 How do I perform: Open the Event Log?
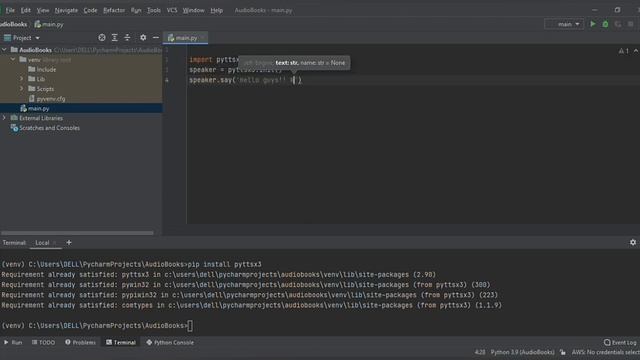[620, 342]
